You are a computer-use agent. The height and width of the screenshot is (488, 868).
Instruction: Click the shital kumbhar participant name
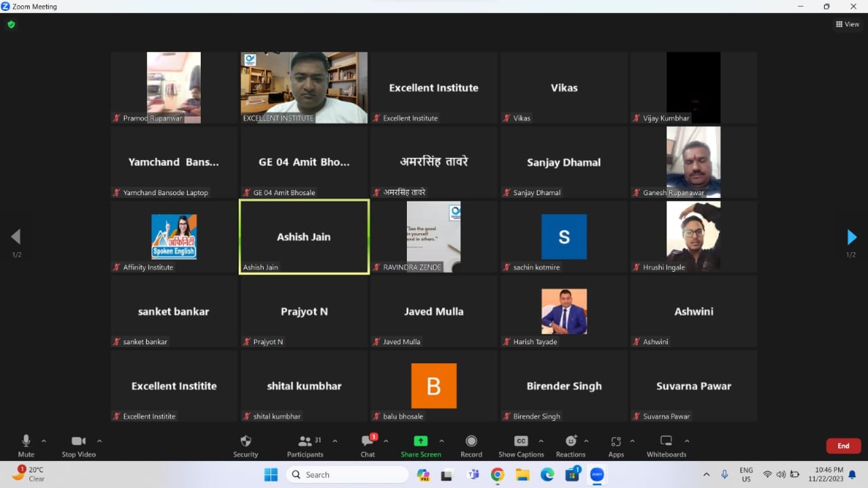point(304,386)
